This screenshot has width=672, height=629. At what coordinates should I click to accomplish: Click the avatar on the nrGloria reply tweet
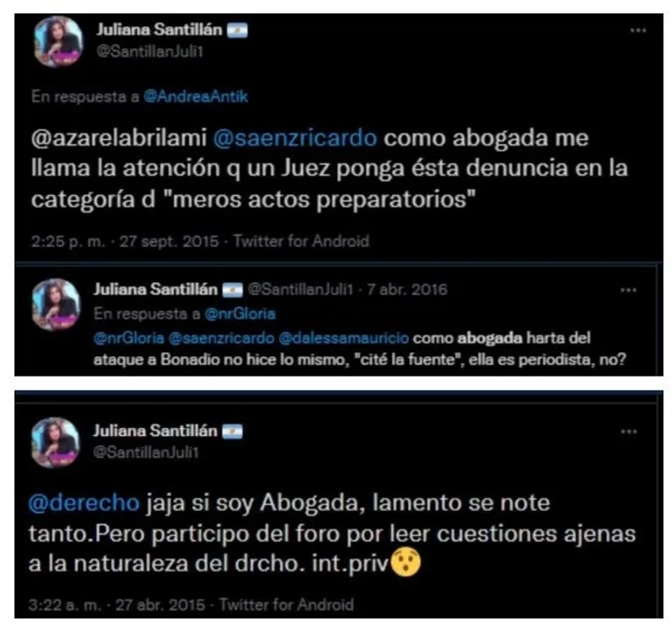[56, 305]
